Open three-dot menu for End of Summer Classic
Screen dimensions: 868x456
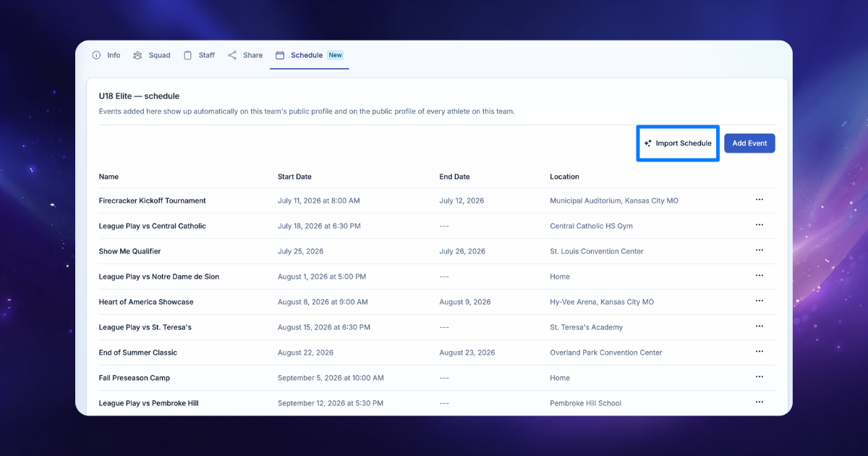click(759, 352)
